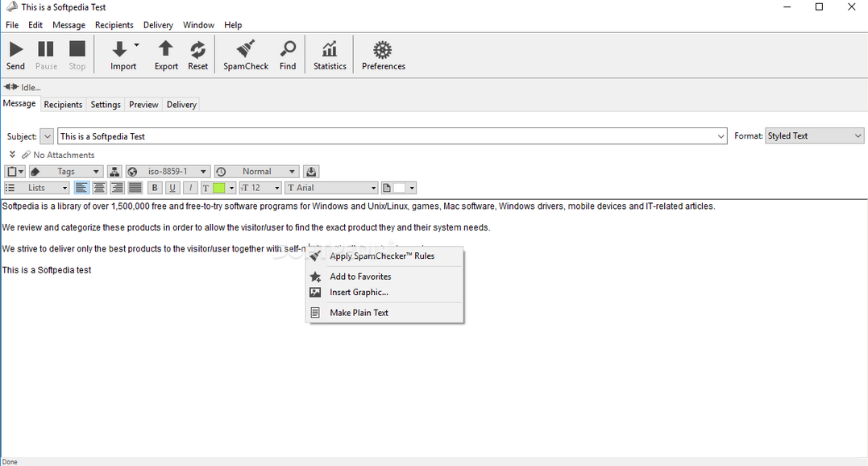This screenshot has width=868, height=466.
Task: Choose Make Plain Text in the context menu
Action: point(384,313)
